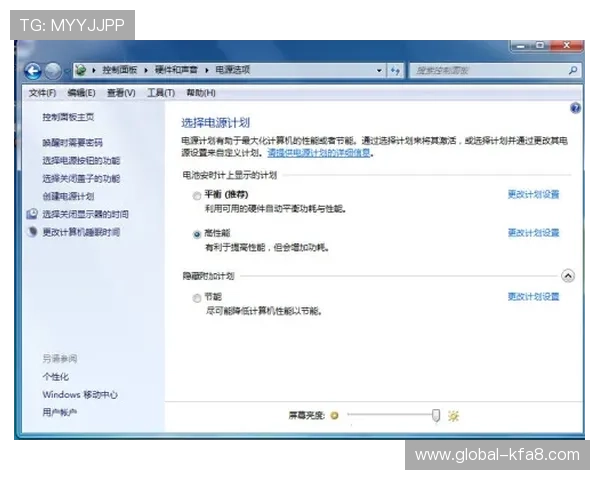Expand breadcrumb arrow after 硬件和声音
This screenshot has height=480, width=600.
click(x=207, y=70)
